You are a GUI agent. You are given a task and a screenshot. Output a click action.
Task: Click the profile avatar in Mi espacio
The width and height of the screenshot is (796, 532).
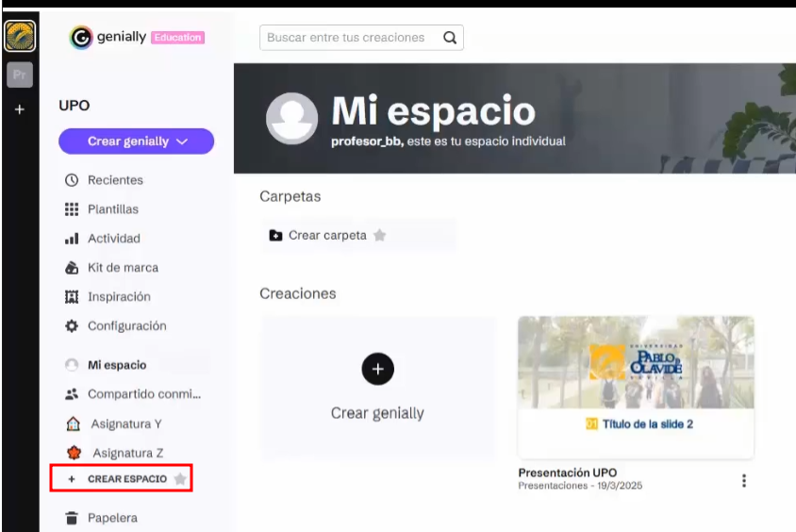tap(291, 118)
